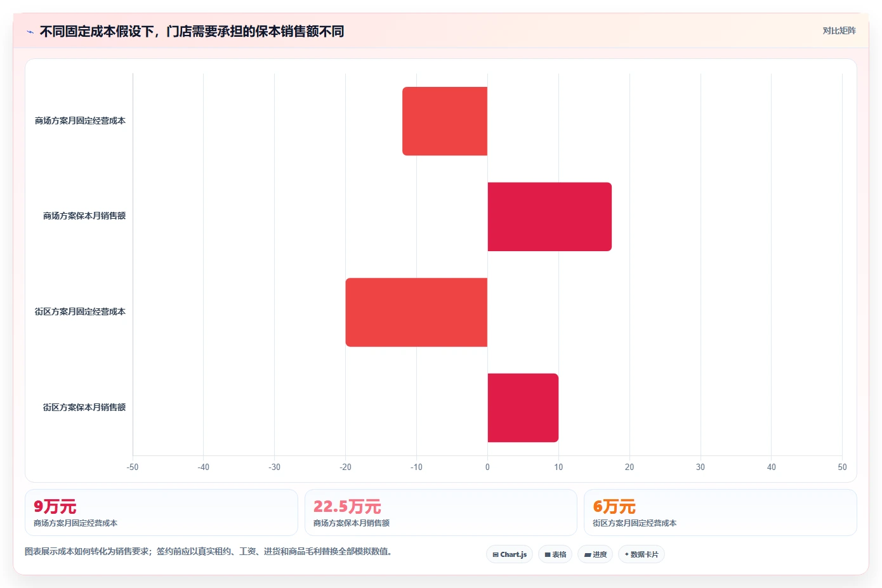
Task: Click x-axis tick label -20
Action: 345,467
